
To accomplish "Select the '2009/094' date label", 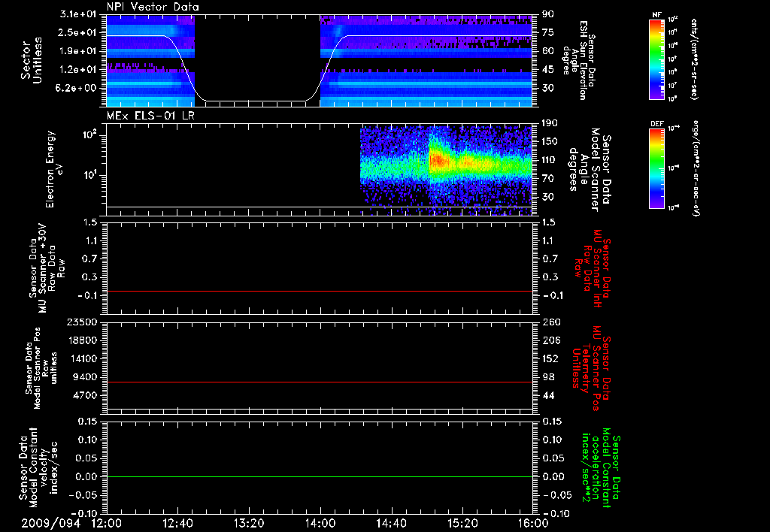I will (50, 523).
